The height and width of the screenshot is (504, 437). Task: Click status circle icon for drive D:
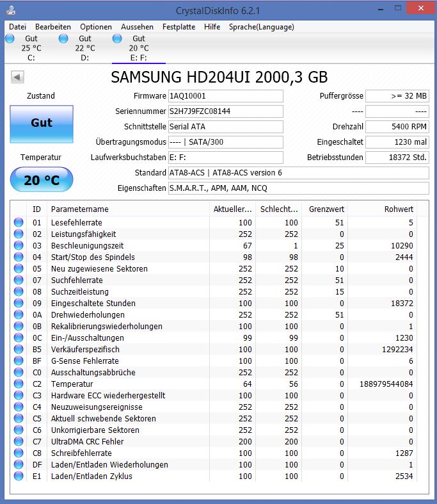coord(63,38)
